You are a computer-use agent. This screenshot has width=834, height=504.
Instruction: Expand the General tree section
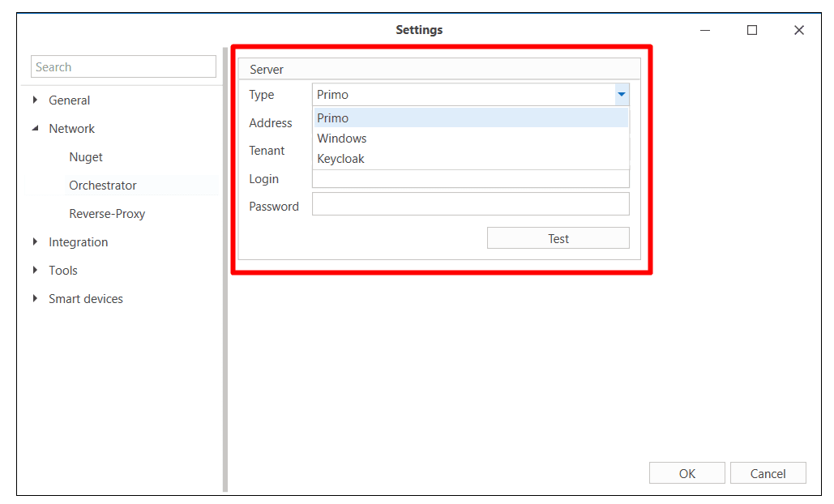[x=35, y=100]
